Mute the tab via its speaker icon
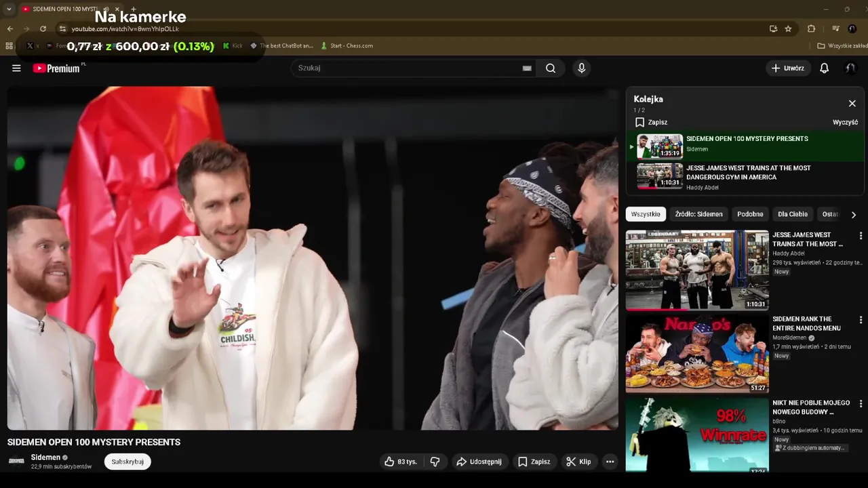The height and width of the screenshot is (488, 868). [x=106, y=9]
